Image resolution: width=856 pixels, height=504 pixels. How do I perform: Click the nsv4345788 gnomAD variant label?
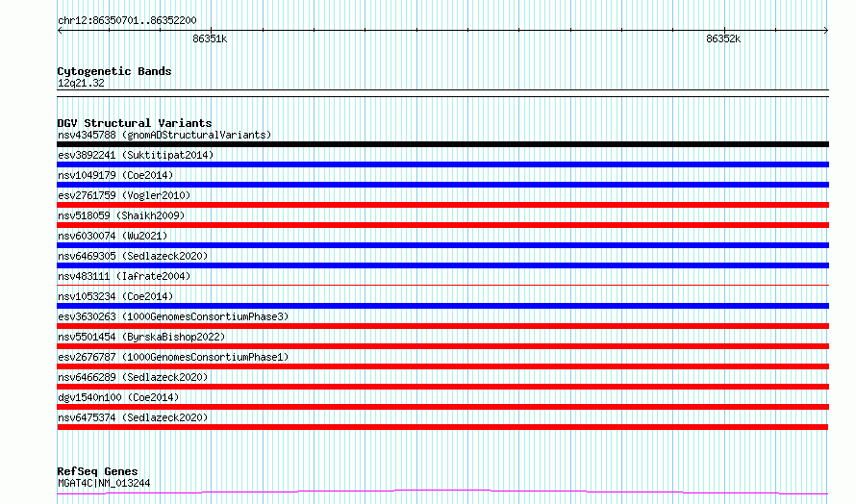[x=164, y=135]
